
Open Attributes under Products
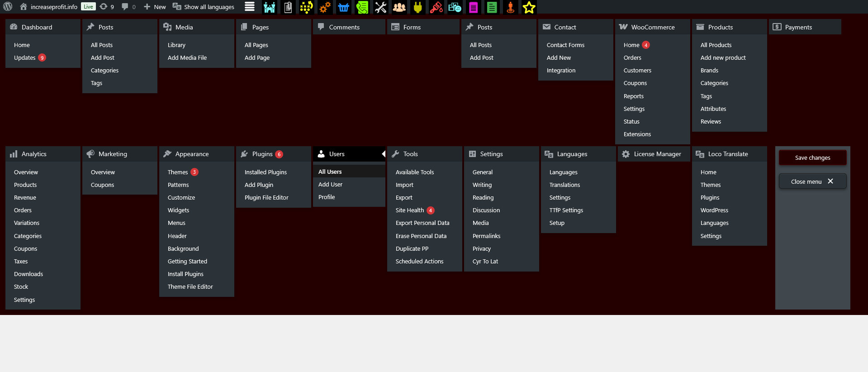[x=713, y=109]
